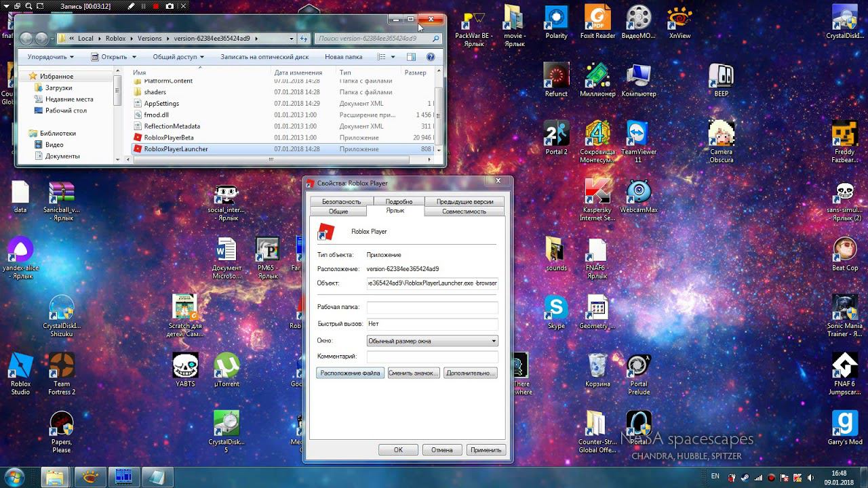Image resolution: width=868 pixels, height=488 pixels.
Task: Select the YABTS desktop icon
Action: pyautogui.click(x=185, y=370)
